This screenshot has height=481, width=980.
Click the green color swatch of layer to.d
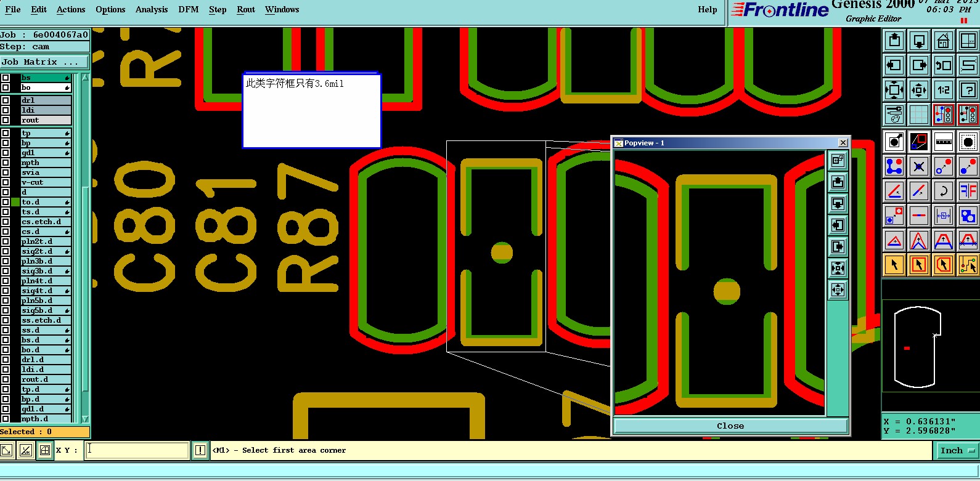(15, 202)
